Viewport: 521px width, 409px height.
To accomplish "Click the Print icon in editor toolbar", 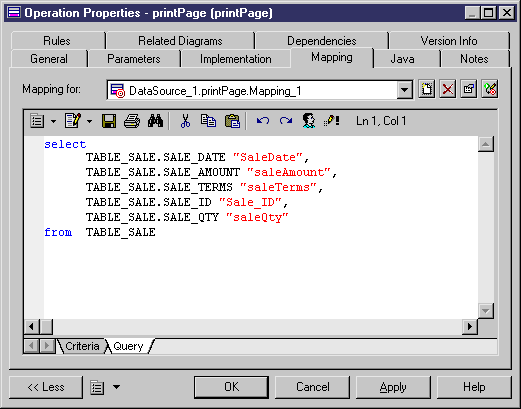I will coord(132,121).
